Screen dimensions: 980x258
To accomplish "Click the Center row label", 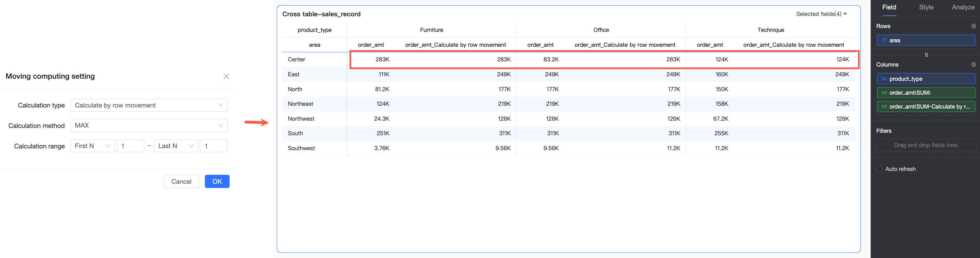I will [x=296, y=60].
